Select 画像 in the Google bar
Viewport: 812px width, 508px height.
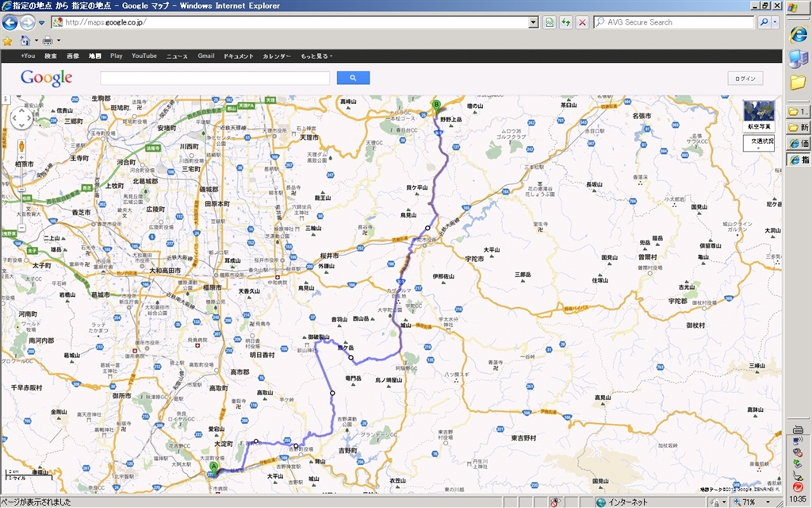pos(73,56)
